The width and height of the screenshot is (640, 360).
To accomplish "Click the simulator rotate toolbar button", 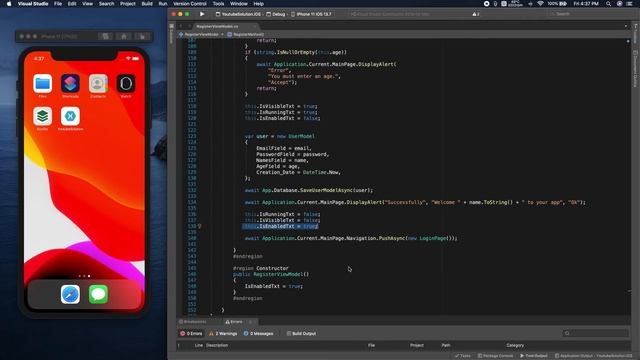I will pos(142,36).
